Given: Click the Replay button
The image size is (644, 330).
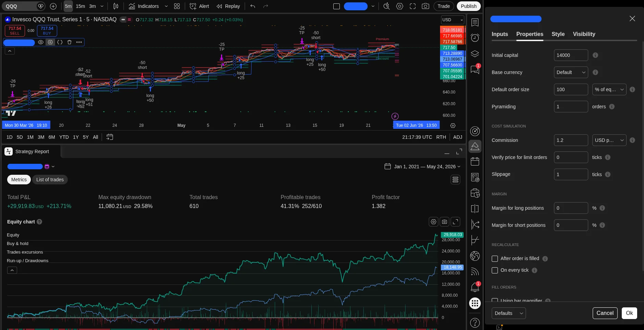Looking at the screenshot, I should [228, 6].
